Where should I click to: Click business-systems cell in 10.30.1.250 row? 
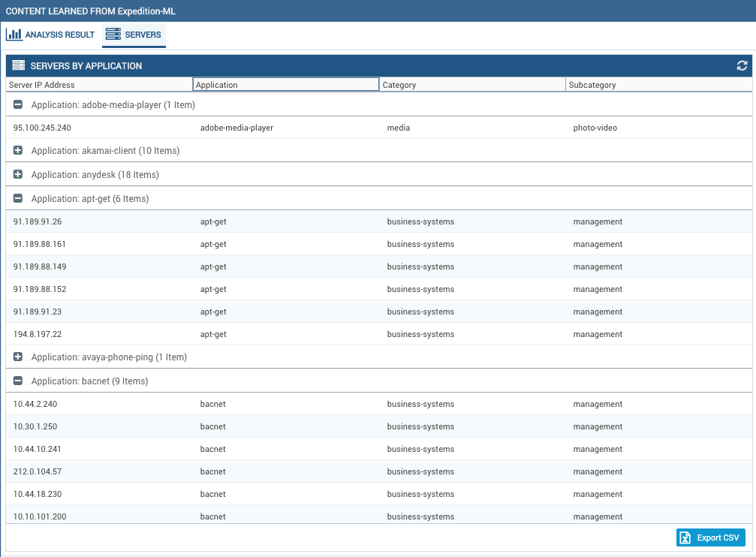[x=420, y=427]
